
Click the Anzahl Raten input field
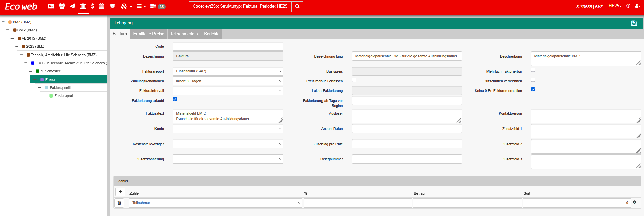[x=407, y=129]
